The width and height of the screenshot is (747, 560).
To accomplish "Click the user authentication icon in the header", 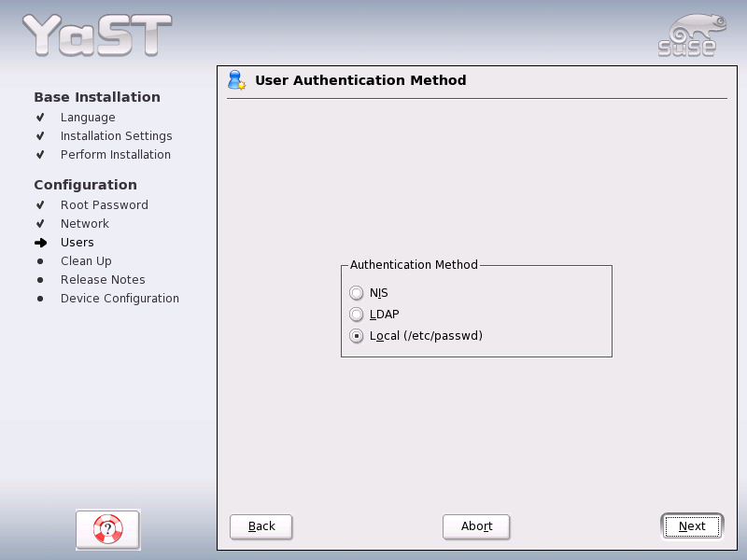I will point(235,80).
